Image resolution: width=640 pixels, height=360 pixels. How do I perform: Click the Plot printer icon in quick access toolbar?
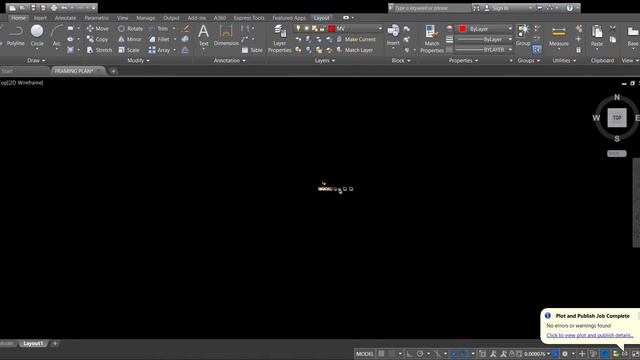[54, 8]
